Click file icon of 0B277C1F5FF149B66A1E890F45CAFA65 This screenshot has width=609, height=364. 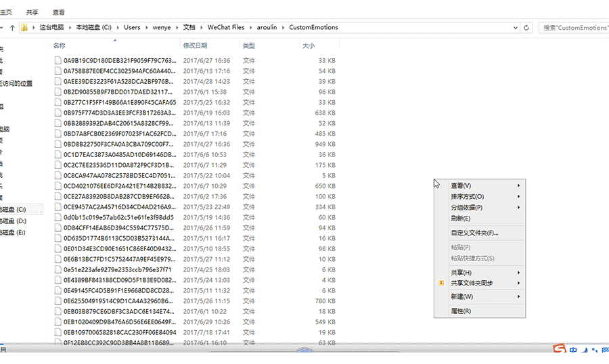coord(58,102)
